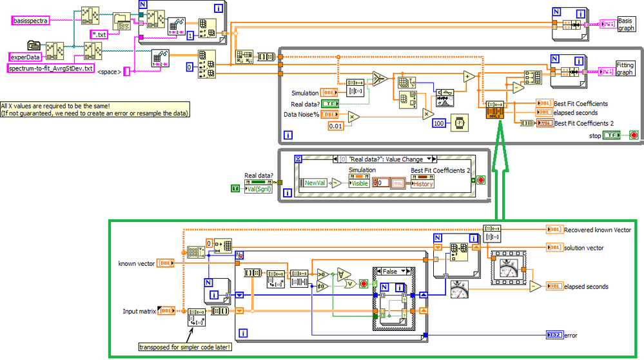Click the Recovered known Vector indicator

pos(554,230)
